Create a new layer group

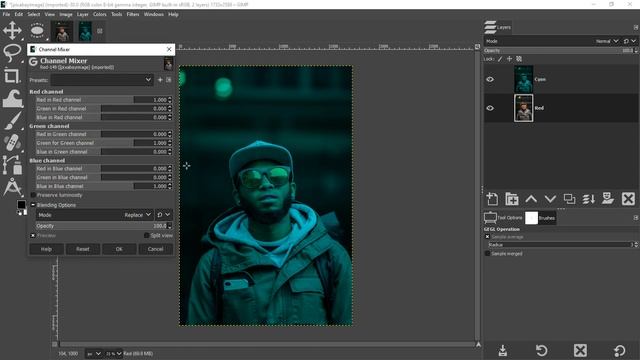(x=511, y=199)
